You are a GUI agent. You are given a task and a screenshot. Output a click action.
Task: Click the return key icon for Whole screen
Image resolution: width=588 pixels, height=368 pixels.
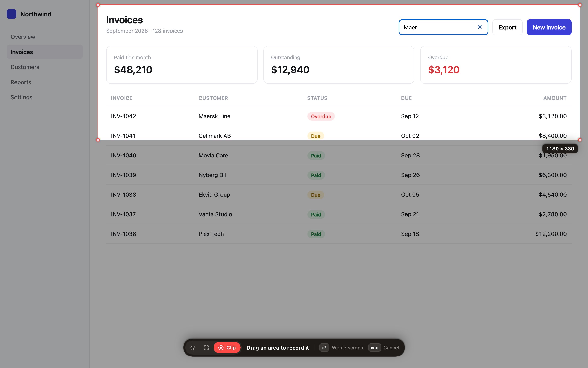324,348
